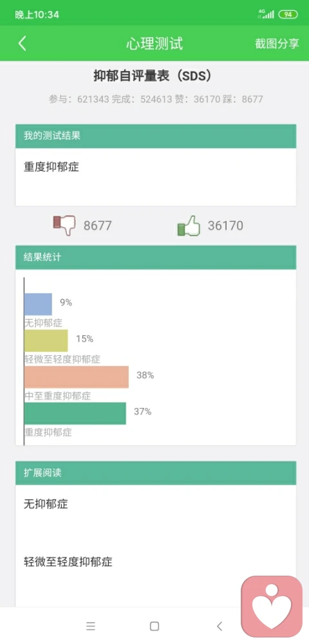Tap the thumbs-up like icon

189,225
